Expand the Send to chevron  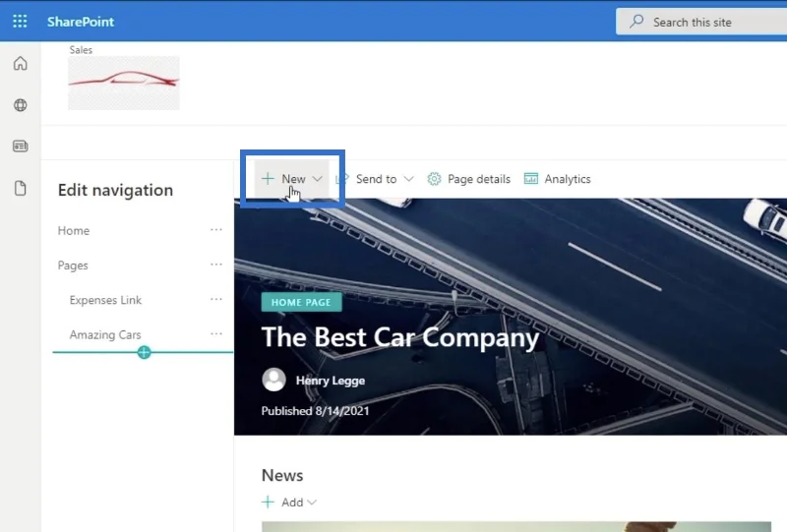tap(409, 179)
